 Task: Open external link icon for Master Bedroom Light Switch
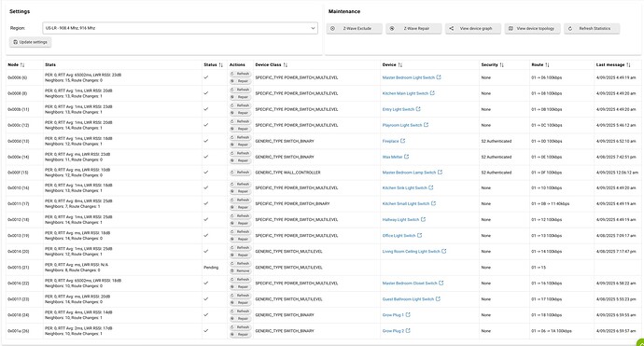[x=439, y=77]
